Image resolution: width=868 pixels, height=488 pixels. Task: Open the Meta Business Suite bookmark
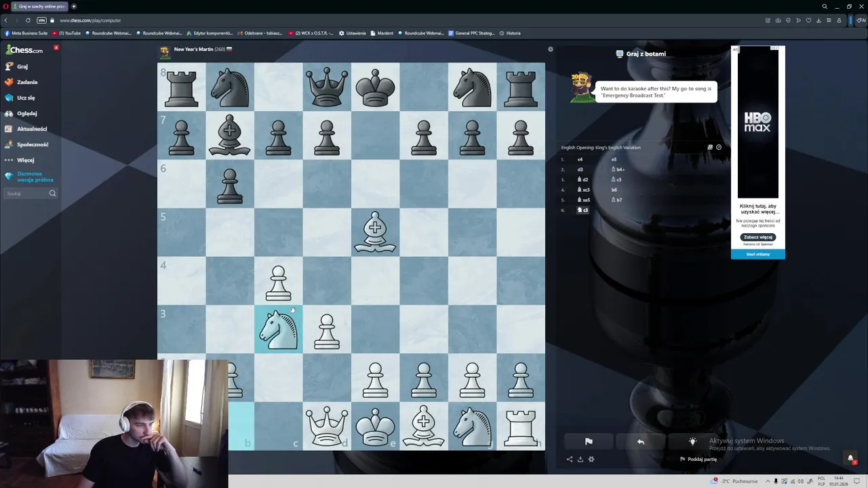point(27,33)
